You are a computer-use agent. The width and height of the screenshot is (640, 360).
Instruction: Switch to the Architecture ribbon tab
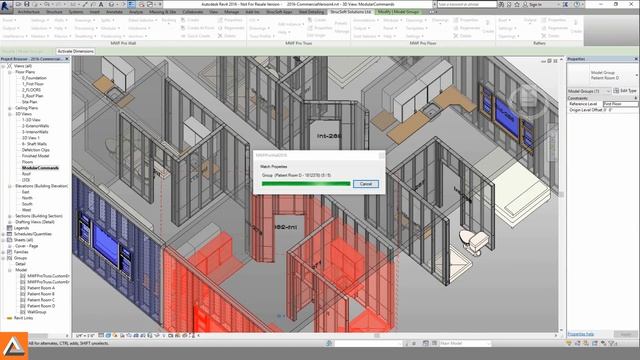tap(29, 12)
